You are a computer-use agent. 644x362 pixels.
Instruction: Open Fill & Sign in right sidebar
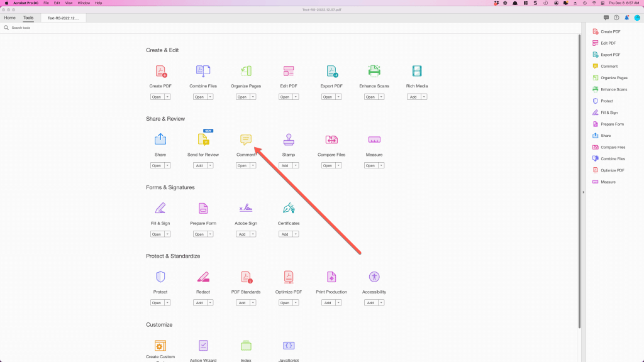tap(606, 112)
